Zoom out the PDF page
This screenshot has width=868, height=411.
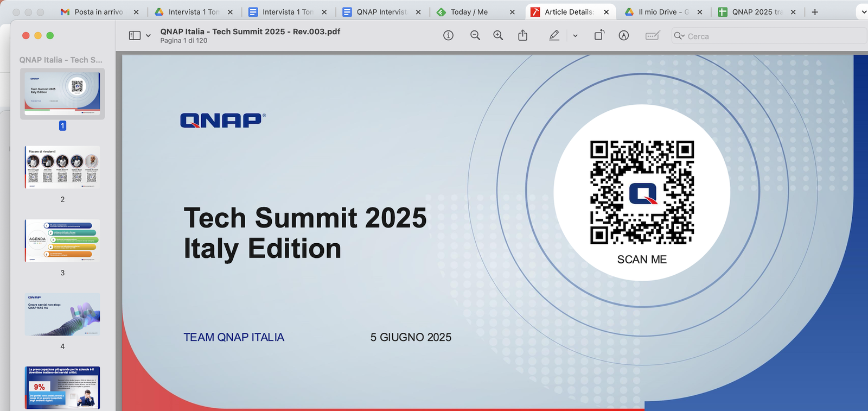tap(475, 35)
